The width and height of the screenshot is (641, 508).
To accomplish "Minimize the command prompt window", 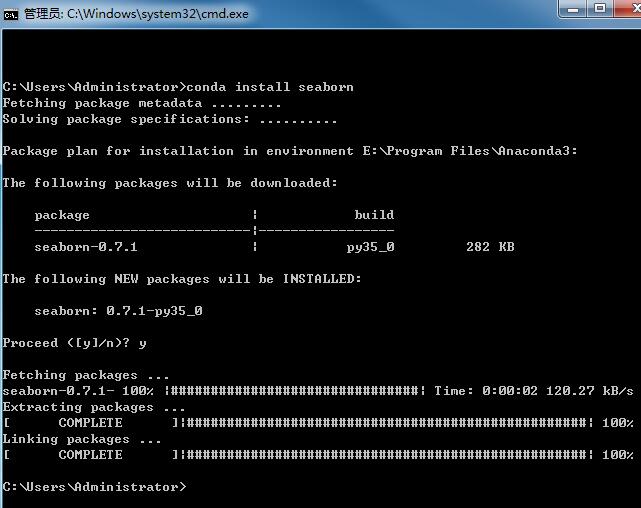I will pos(573,9).
